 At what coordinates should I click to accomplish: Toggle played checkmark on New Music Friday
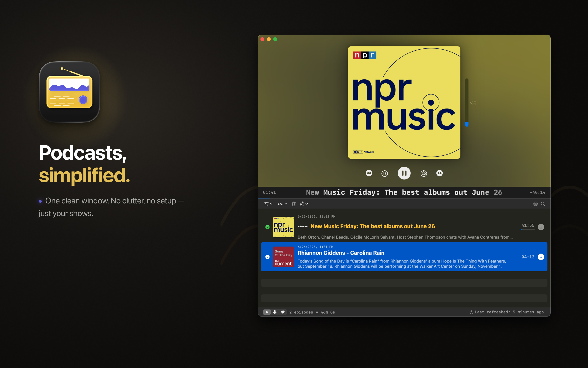[267, 227]
